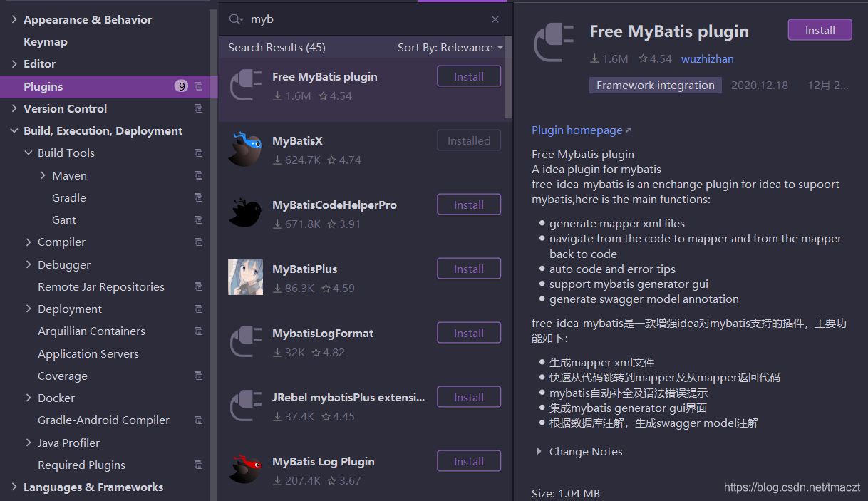Click the project-level icon next to Deployment
Screen dimensions: 868x501
click(x=199, y=309)
